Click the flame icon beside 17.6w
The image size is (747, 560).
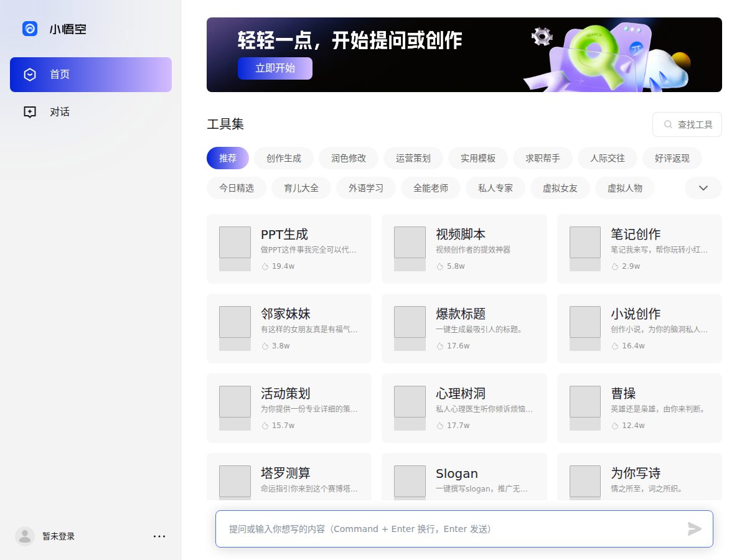tap(440, 346)
